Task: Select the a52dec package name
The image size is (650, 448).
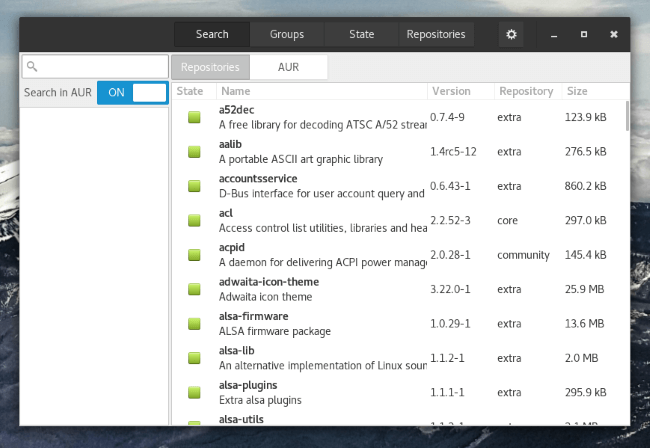Action: pos(236,110)
